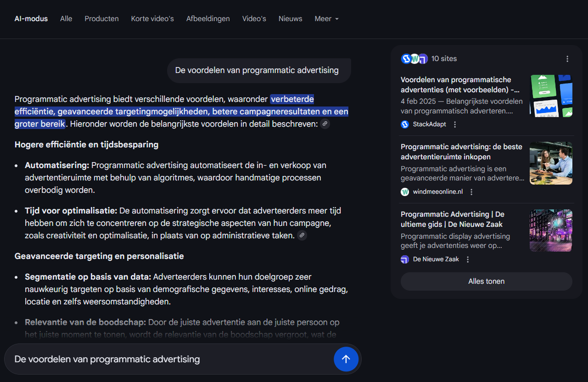Viewport: 588px width, 382px height.
Task: Click the 'Alles tonen' button
Action: coord(486,281)
